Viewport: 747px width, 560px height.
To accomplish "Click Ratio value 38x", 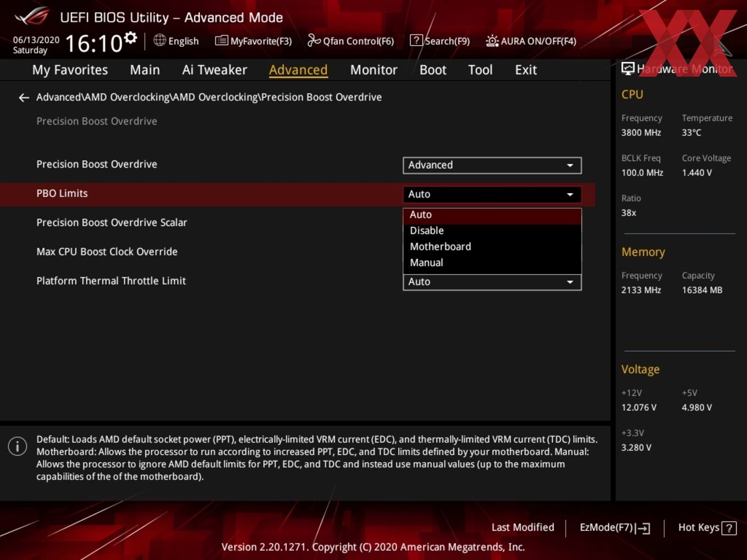I will click(629, 213).
